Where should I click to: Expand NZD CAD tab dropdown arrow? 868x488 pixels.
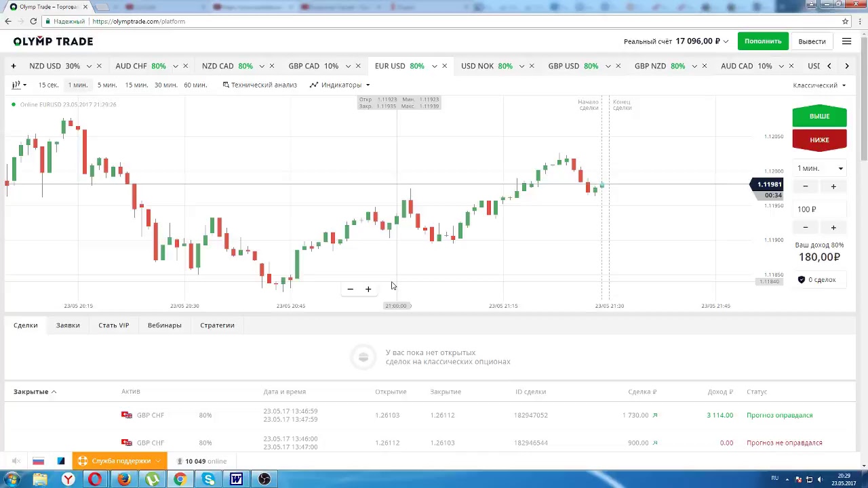262,66
